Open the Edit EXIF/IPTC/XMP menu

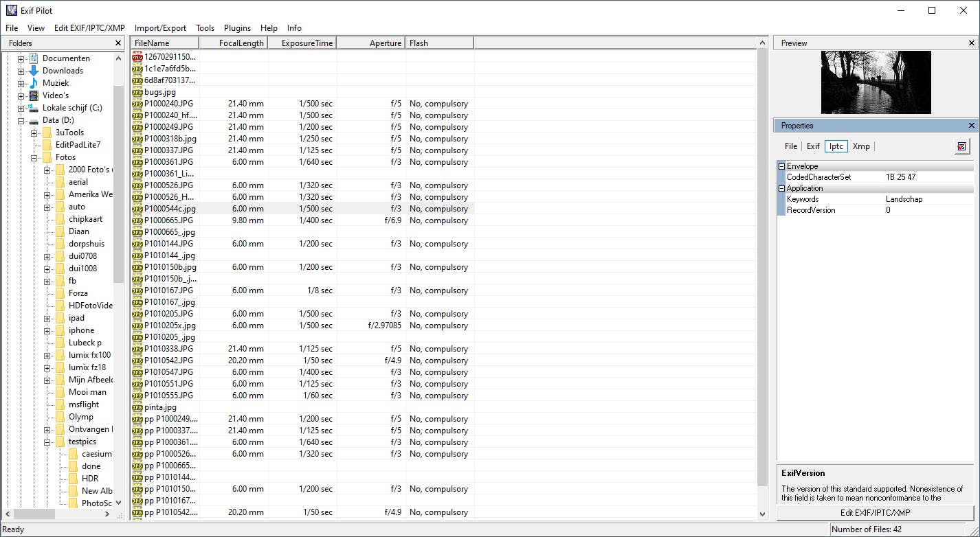click(x=89, y=28)
